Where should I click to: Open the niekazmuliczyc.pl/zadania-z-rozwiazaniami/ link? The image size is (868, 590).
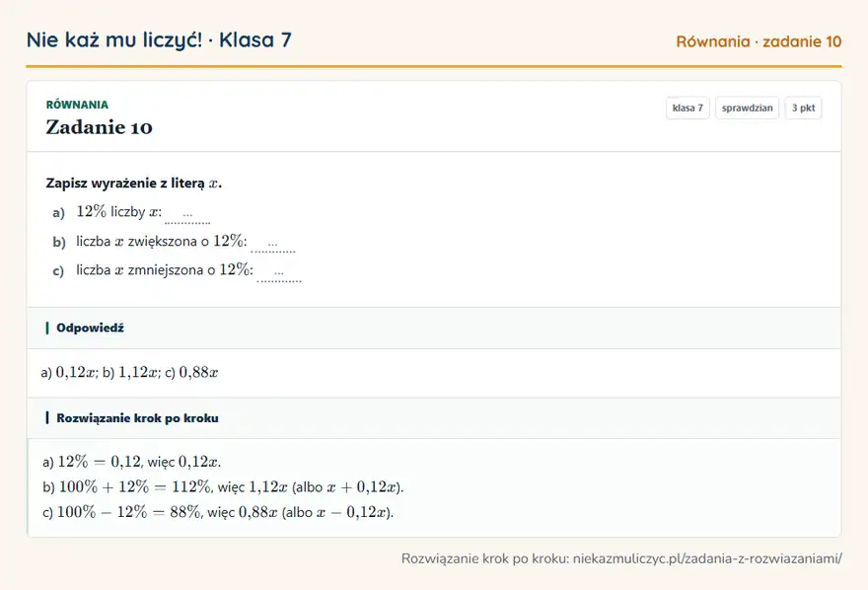click(707, 558)
